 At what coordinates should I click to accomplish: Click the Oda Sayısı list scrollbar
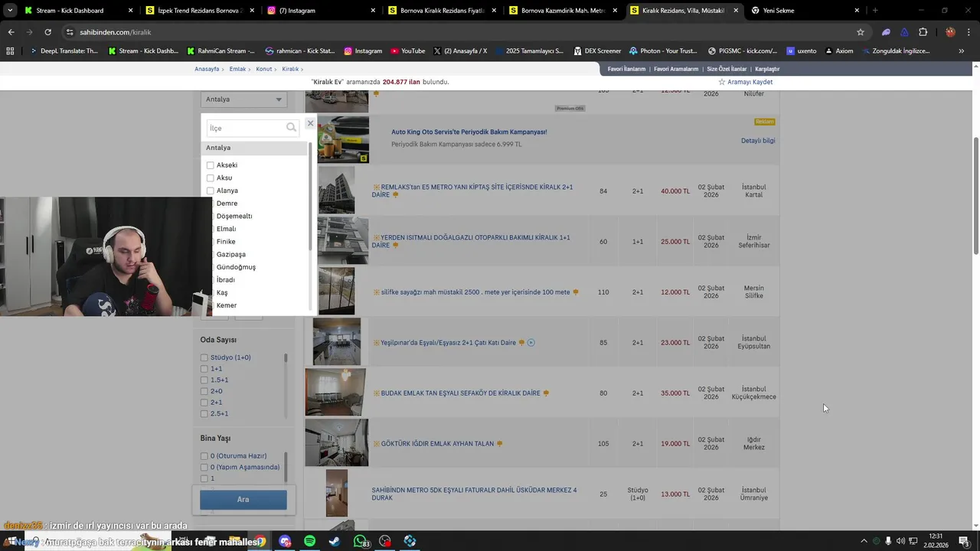286,357
